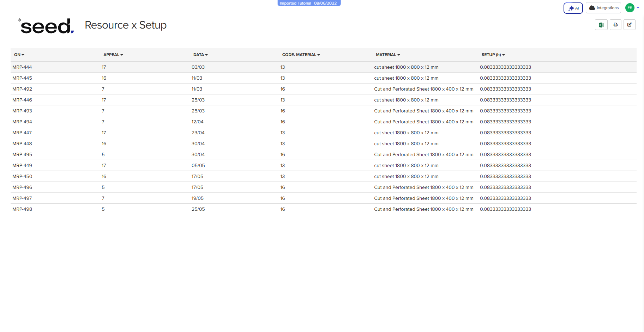This screenshot has width=644, height=332.
Task: Click the printer icon
Action: tap(615, 25)
